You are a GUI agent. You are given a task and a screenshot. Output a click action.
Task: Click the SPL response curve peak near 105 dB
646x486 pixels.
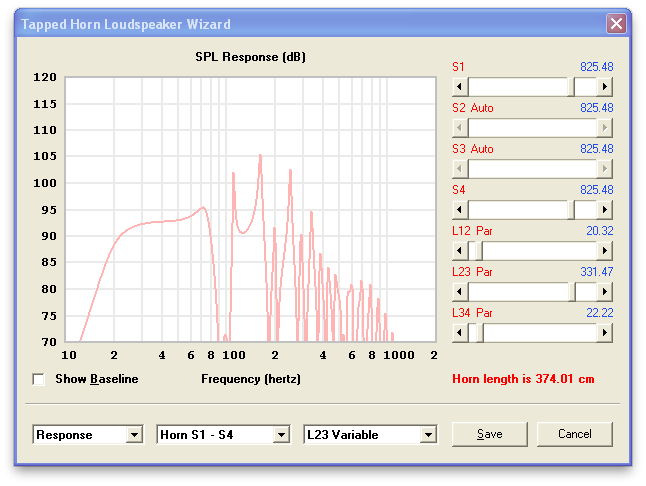click(x=260, y=156)
